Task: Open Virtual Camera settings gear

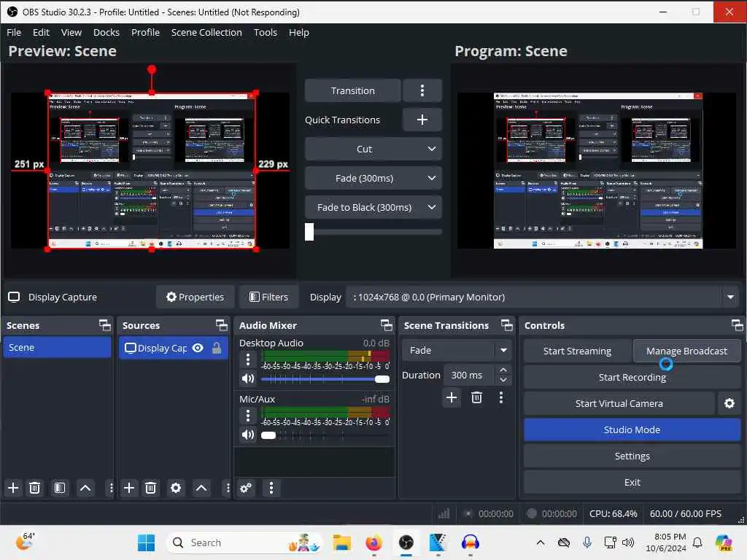Action: [x=729, y=403]
